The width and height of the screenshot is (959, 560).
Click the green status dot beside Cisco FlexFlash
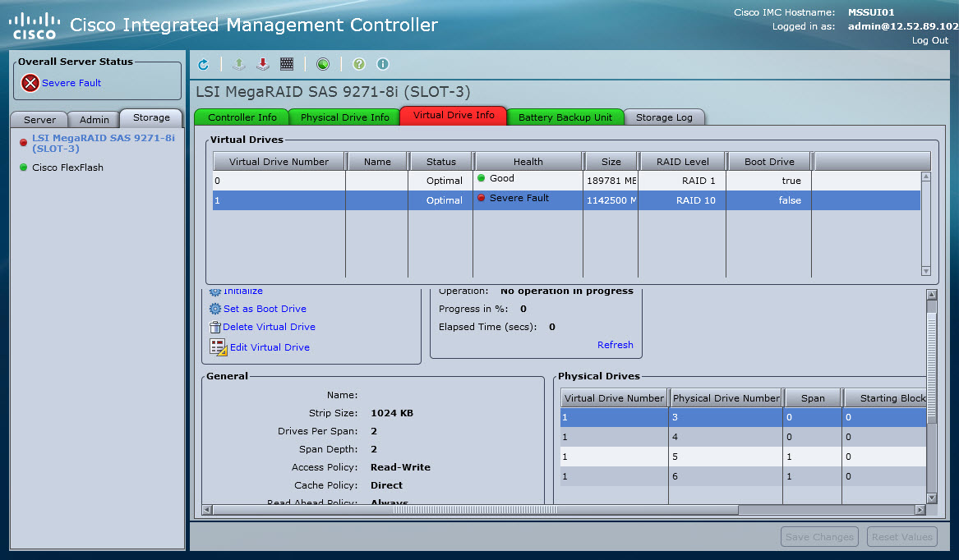point(23,168)
